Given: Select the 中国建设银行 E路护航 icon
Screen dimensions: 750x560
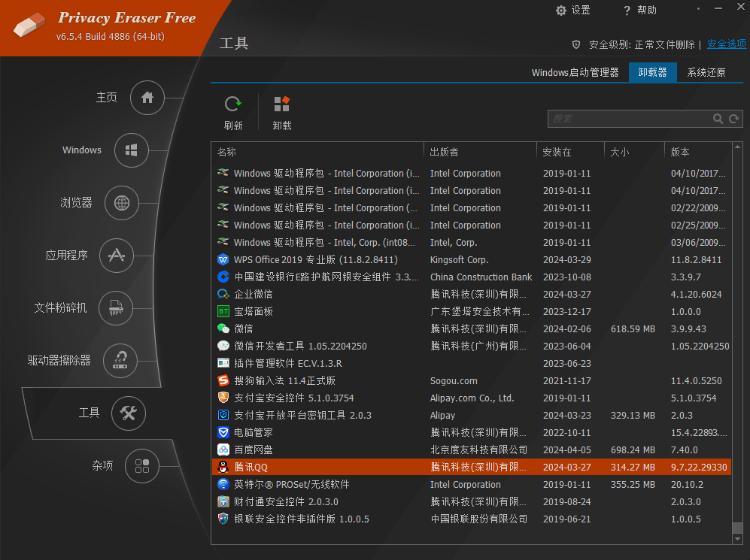Looking at the screenshot, I should click(x=223, y=277).
